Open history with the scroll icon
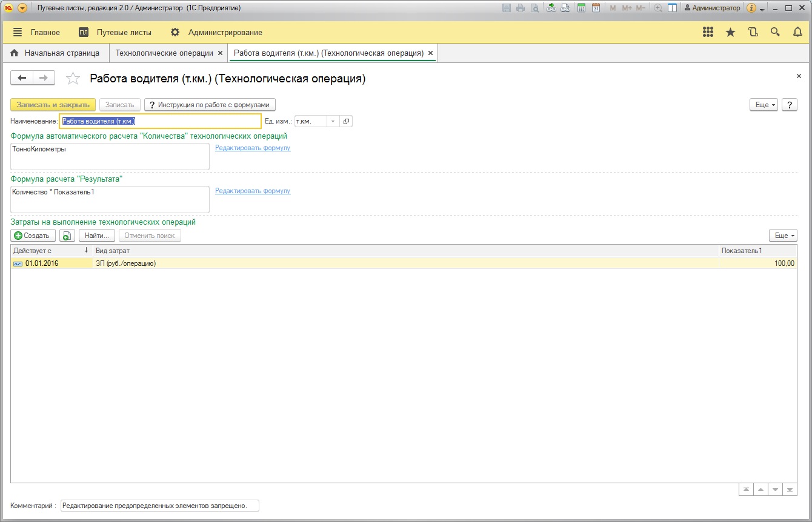The width and height of the screenshot is (812, 522). coord(753,32)
